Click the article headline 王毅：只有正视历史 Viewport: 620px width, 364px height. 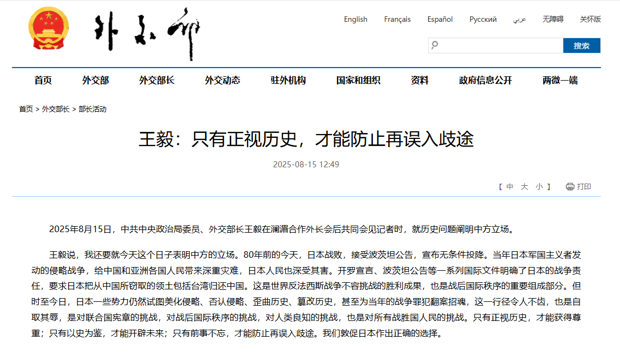(x=306, y=139)
